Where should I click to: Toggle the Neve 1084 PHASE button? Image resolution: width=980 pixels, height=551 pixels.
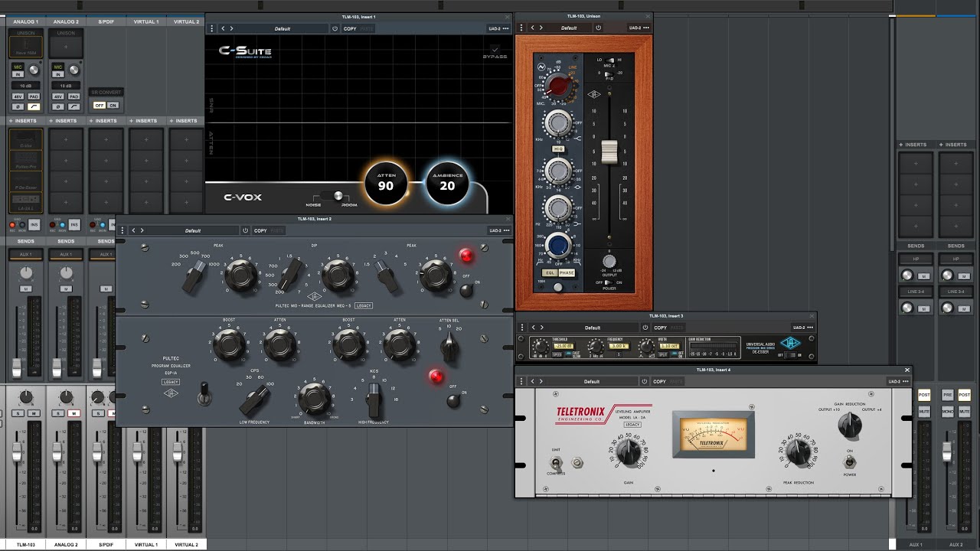click(567, 272)
